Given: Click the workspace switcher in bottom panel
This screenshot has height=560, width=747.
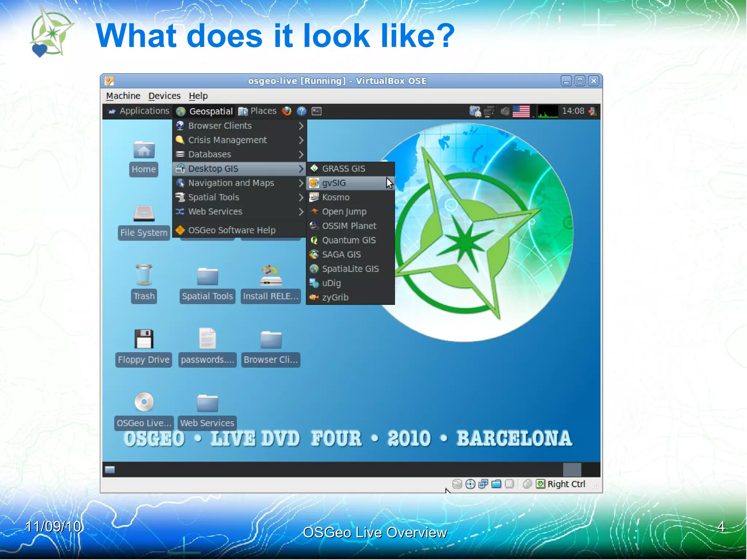Looking at the screenshot, I should pos(581,470).
